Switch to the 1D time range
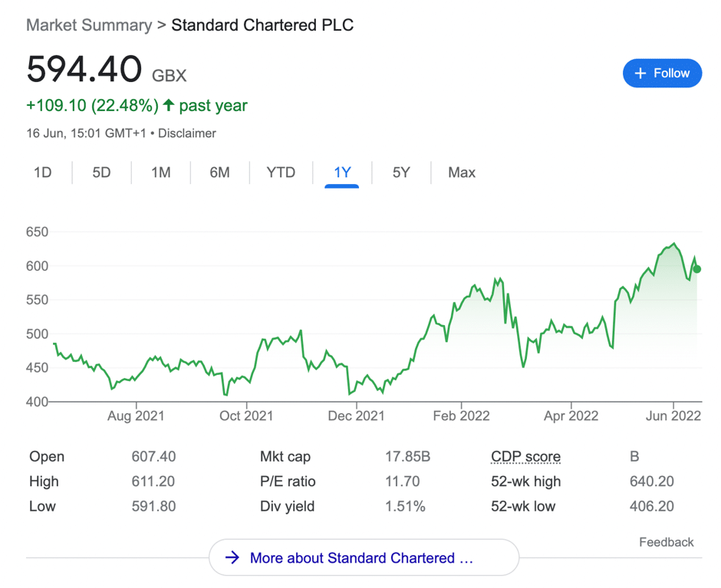The width and height of the screenshot is (721, 588). (x=43, y=172)
